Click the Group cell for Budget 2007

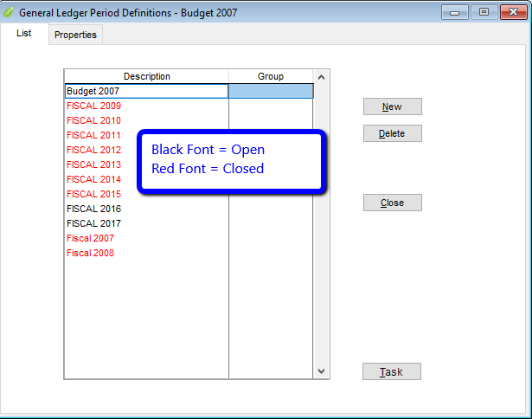coord(271,91)
